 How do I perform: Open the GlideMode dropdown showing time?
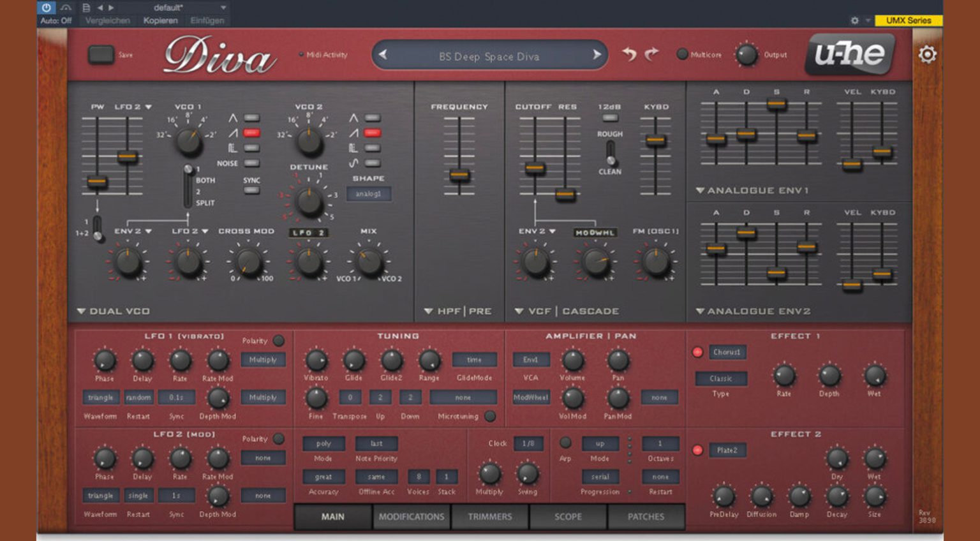click(x=475, y=359)
